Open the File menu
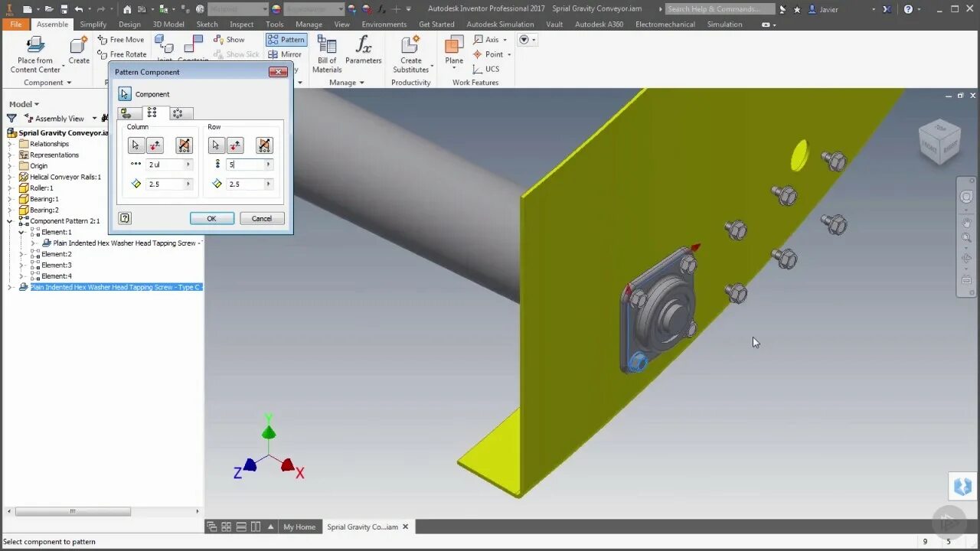The height and width of the screenshot is (551, 980). tap(16, 24)
